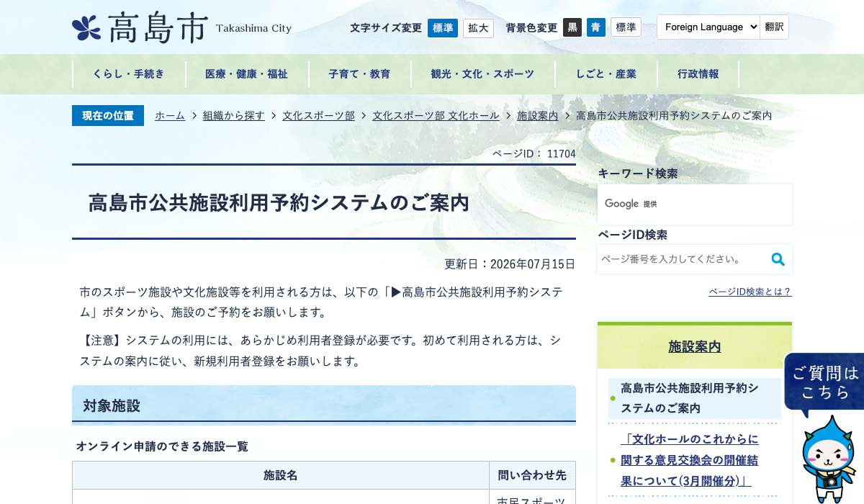
Task: Open the しごと・産業 menu
Action: point(606,74)
